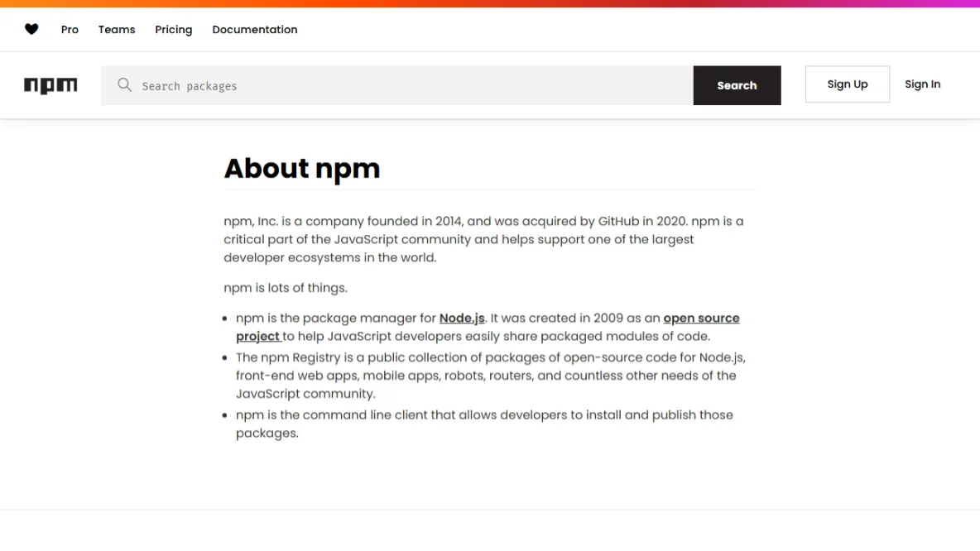Click the magnifying glass search icon
Viewport: 980px width, 551px height.
point(124,85)
